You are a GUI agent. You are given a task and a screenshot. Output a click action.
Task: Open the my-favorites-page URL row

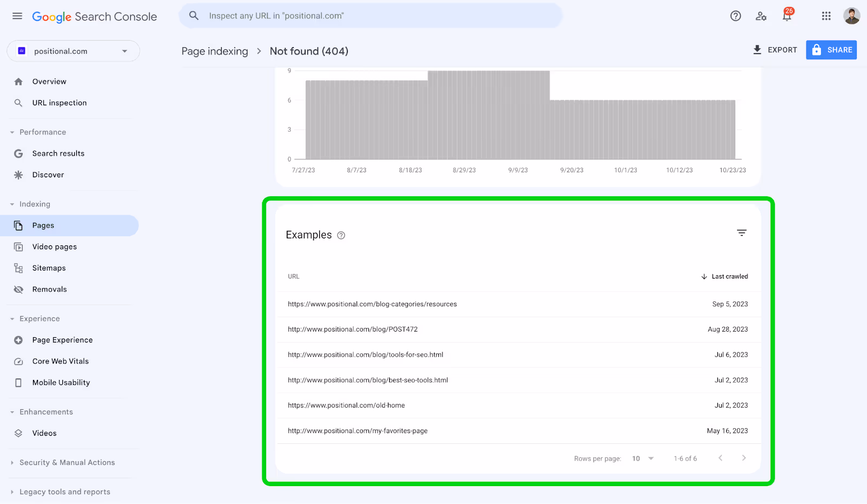pyautogui.click(x=519, y=431)
